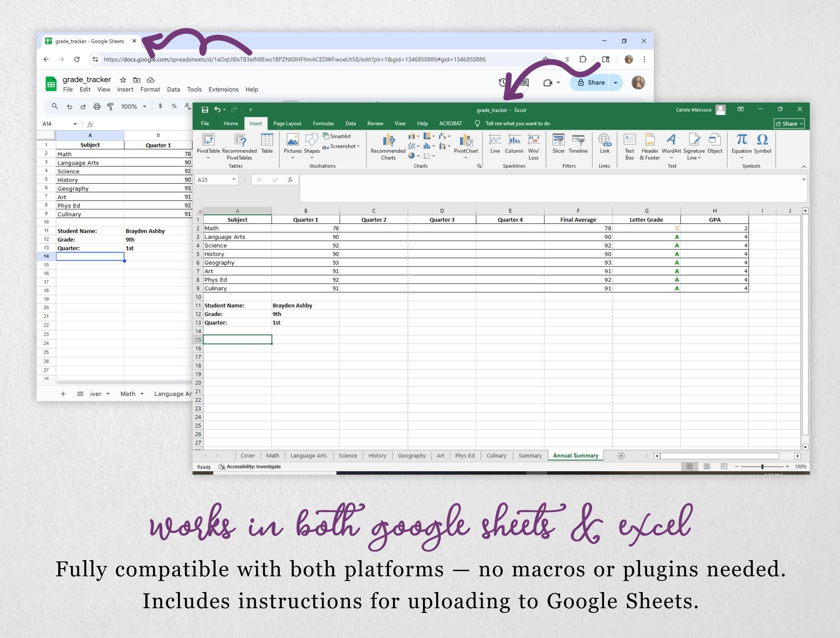Viewport: 840px width, 638px height.
Task: Open Pictures in Illustrations group
Action: 292,146
